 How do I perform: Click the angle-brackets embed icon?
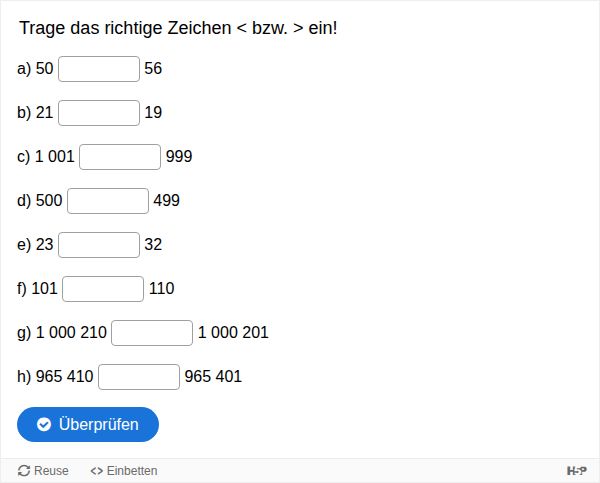pos(96,471)
